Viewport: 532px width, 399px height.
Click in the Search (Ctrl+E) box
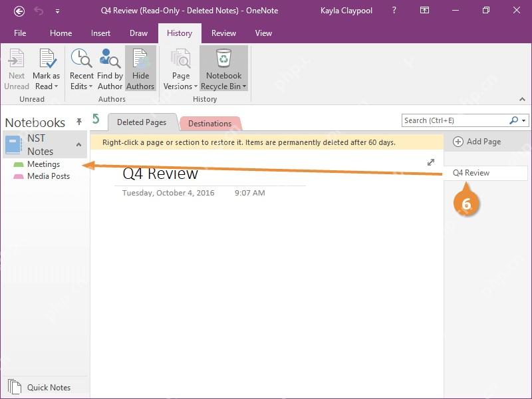(455, 120)
